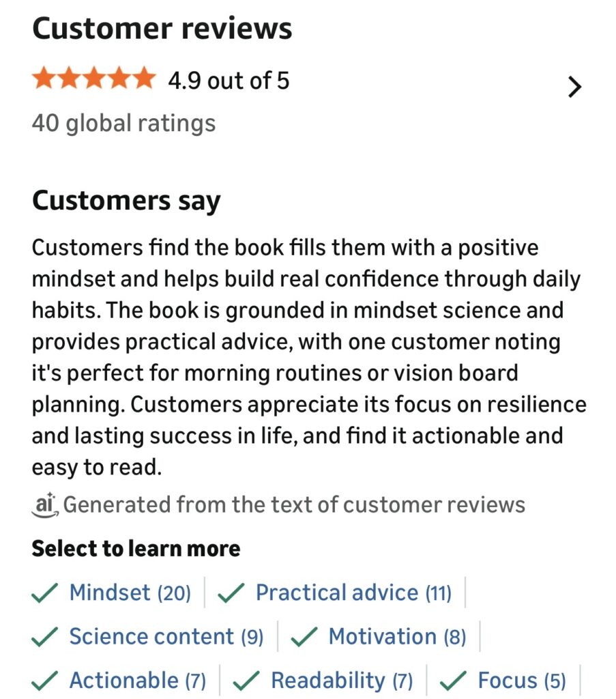Click the Customer reviews heading
This screenshot has height=699, width=616.
[162, 29]
